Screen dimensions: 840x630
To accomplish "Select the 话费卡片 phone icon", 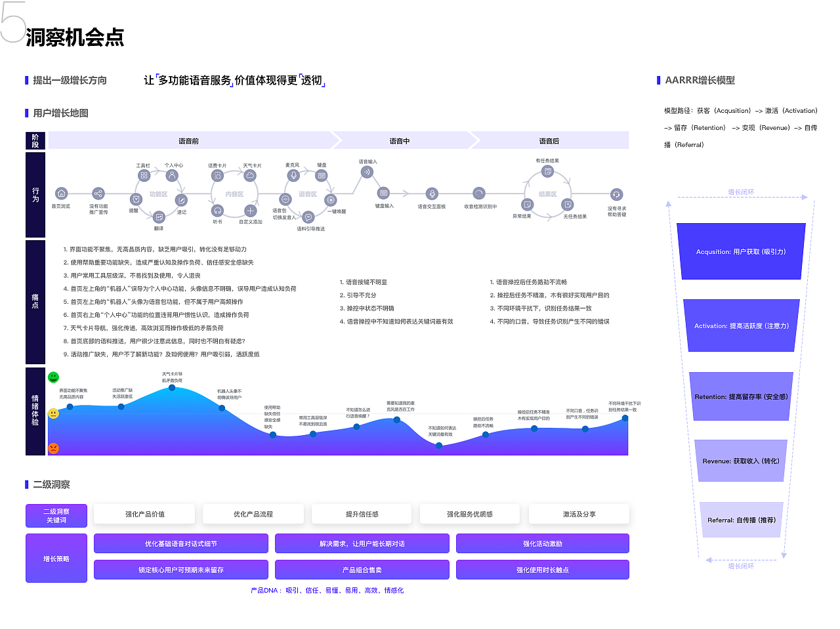I will [x=217, y=176].
